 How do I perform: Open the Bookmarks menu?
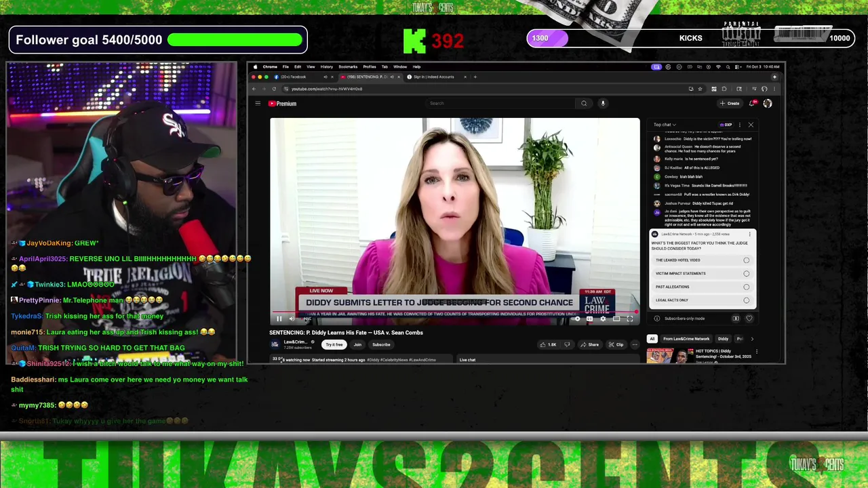click(x=348, y=67)
